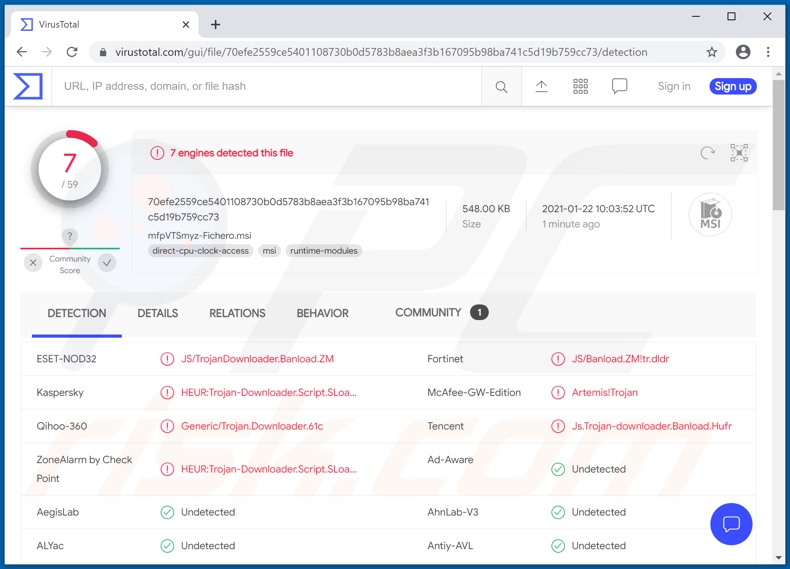
Task: Click the 7 / 59 detection score gauge
Action: point(70,169)
